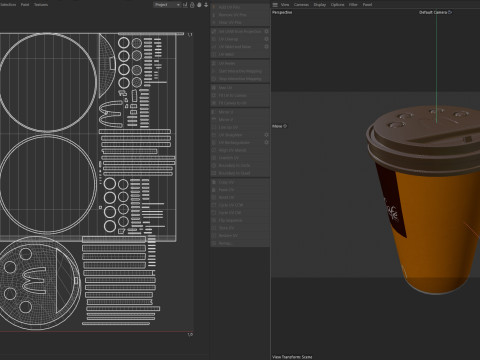The width and height of the screenshot is (480, 360).
Task: Open the viewport Filter menu
Action: 353,5
